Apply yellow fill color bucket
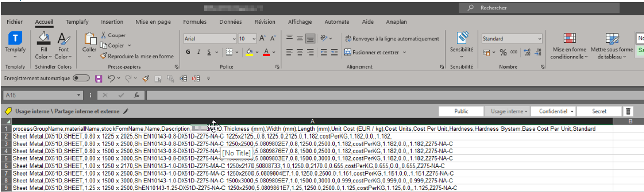The height and width of the screenshot is (192, 644). 249,52
